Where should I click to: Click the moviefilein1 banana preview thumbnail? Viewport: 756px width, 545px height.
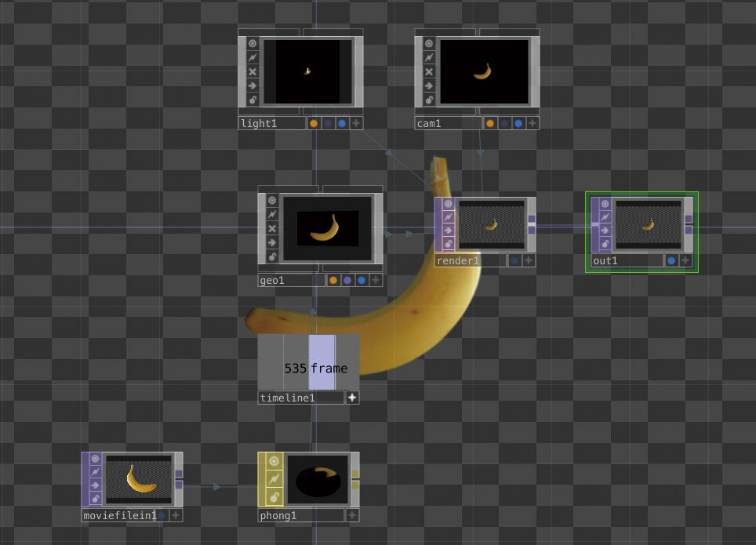click(138, 478)
